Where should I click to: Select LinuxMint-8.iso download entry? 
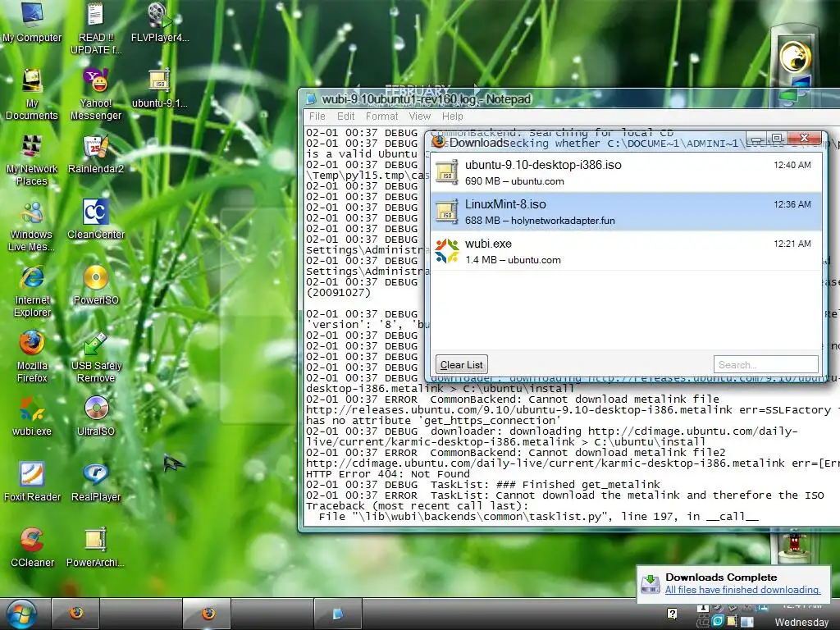(x=626, y=212)
